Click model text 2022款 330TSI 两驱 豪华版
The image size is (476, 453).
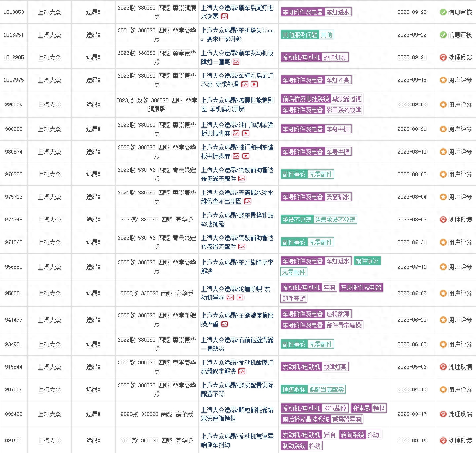157,293
